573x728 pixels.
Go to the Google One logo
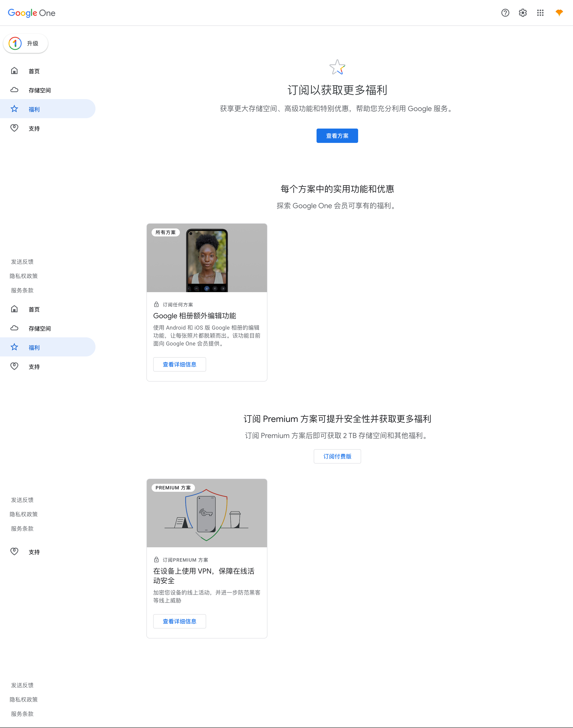pyautogui.click(x=32, y=13)
